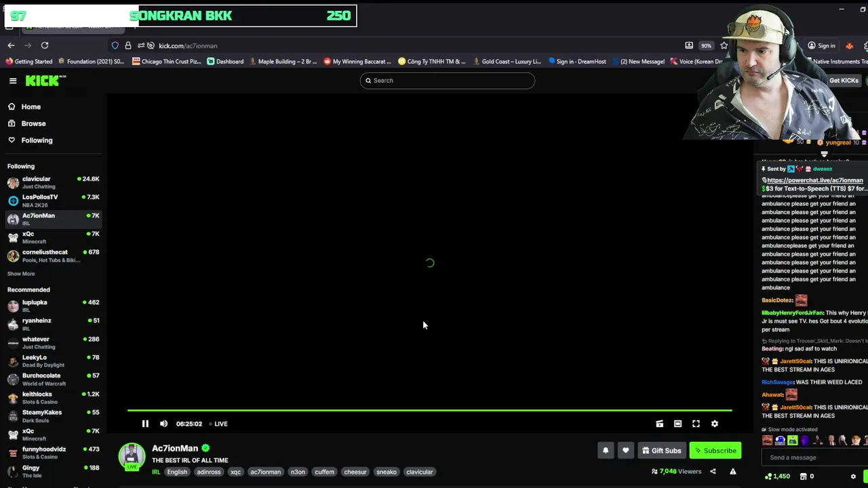Click Gift Subs button
The image size is (868, 488).
pos(661,451)
